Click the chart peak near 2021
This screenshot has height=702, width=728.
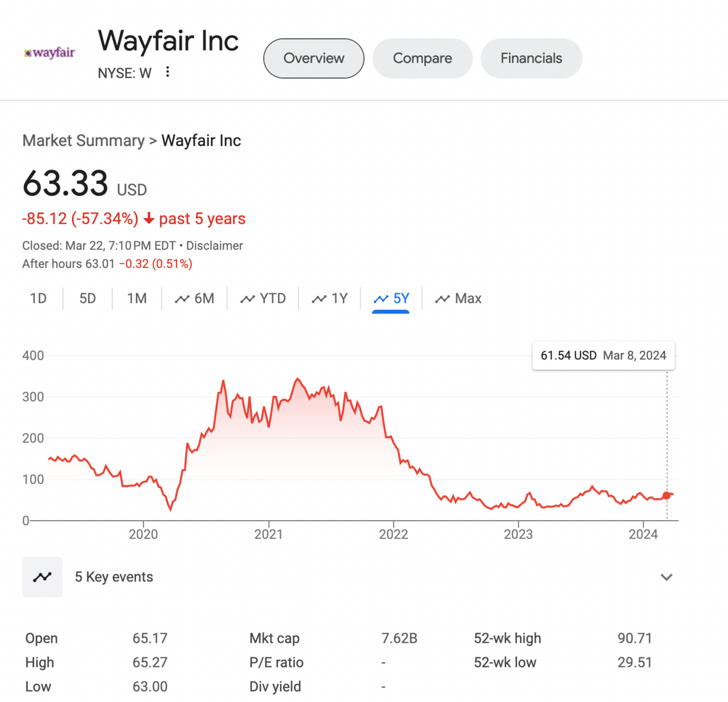[298, 379]
